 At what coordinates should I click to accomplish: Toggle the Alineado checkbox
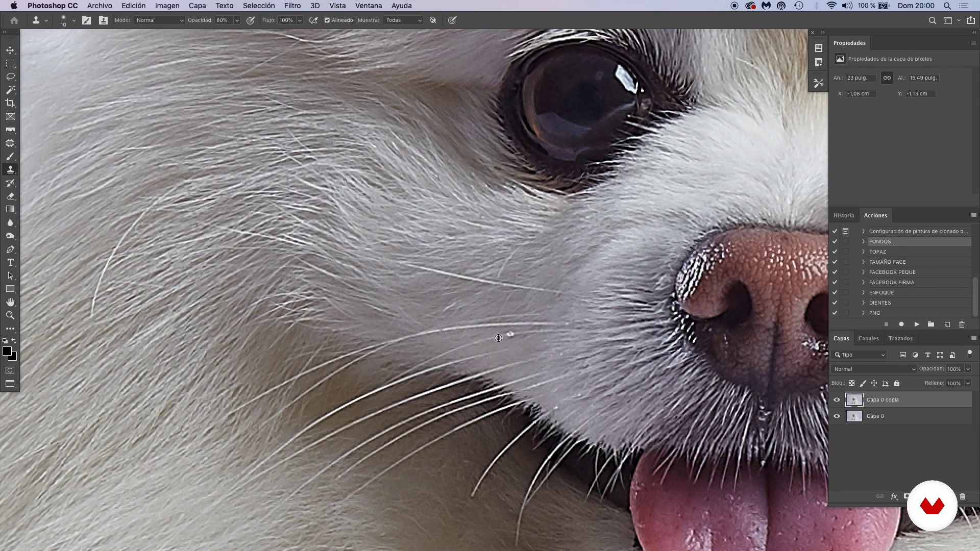(x=327, y=20)
